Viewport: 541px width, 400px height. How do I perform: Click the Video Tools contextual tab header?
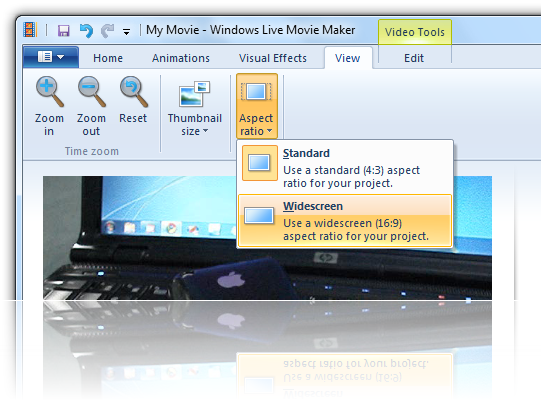(415, 32)
